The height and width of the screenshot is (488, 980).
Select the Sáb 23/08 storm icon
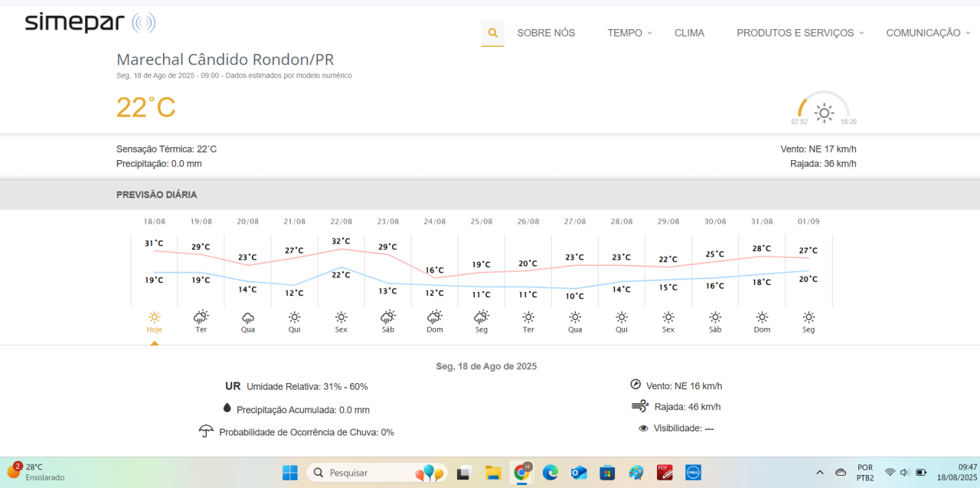(x=388, y=316)
